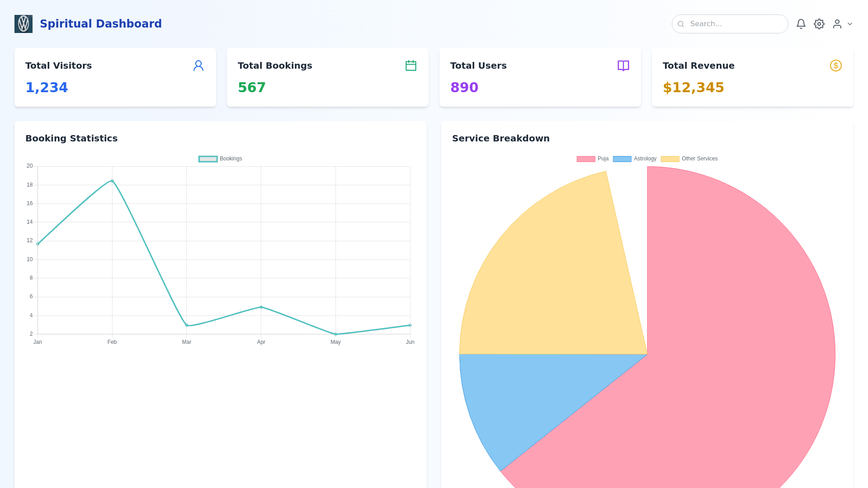The height and width of the screenshot is (488, 868).
Task: Click the Total Bookings calendar icon
Action: [410, 66]
